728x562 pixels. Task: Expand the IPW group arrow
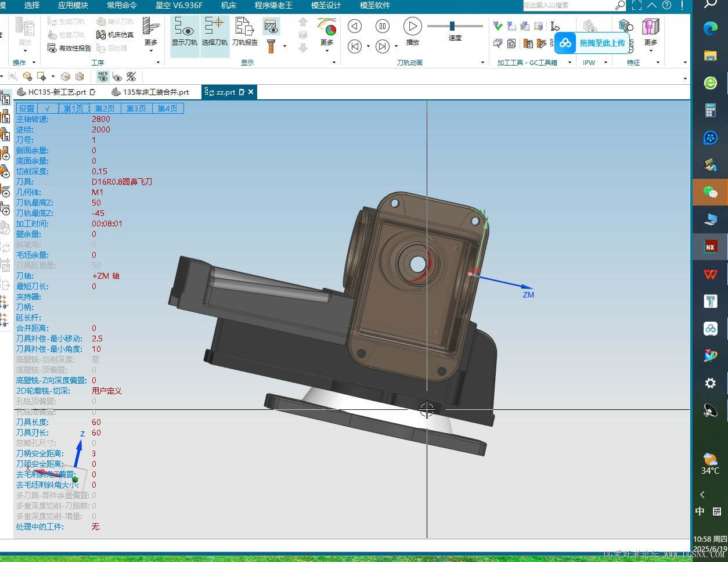tap(606, 63)
